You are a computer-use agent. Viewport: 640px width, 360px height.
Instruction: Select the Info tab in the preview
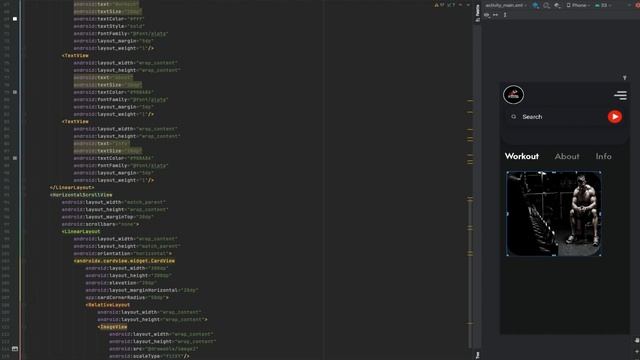(x=603, y=156)
